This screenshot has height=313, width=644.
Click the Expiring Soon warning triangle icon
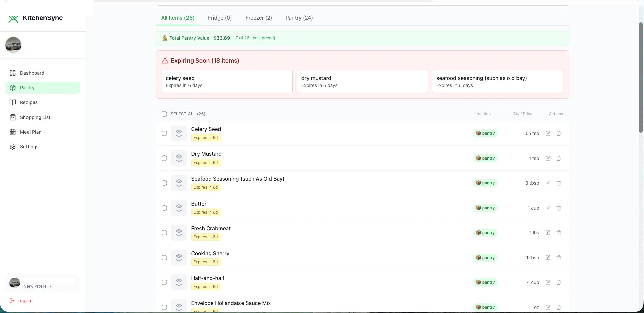pyautogui.click(x=165, y=61)
